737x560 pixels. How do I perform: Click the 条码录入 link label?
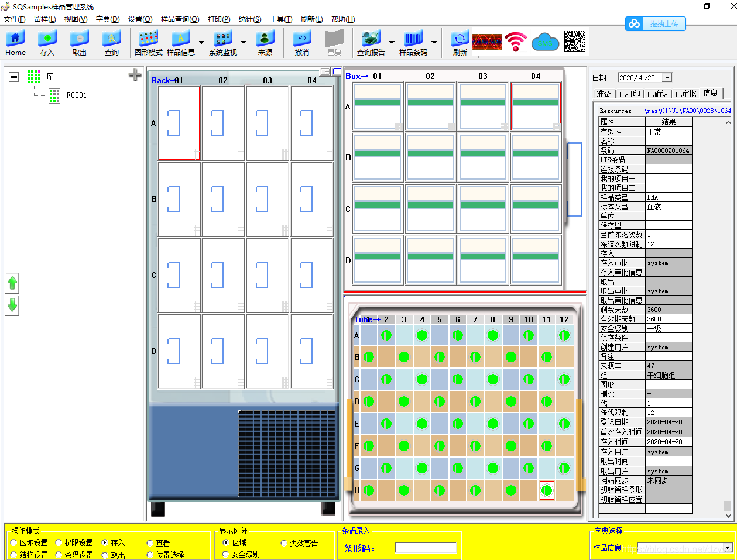[356, 531]
